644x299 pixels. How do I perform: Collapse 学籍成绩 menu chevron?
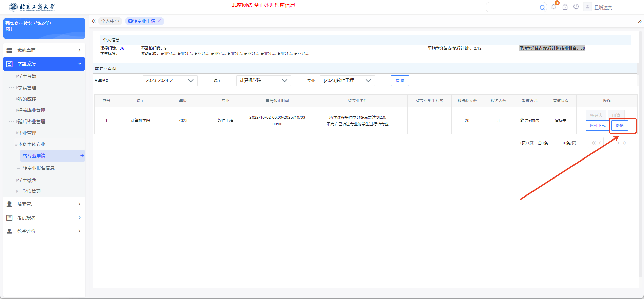(x=80, y=64)
